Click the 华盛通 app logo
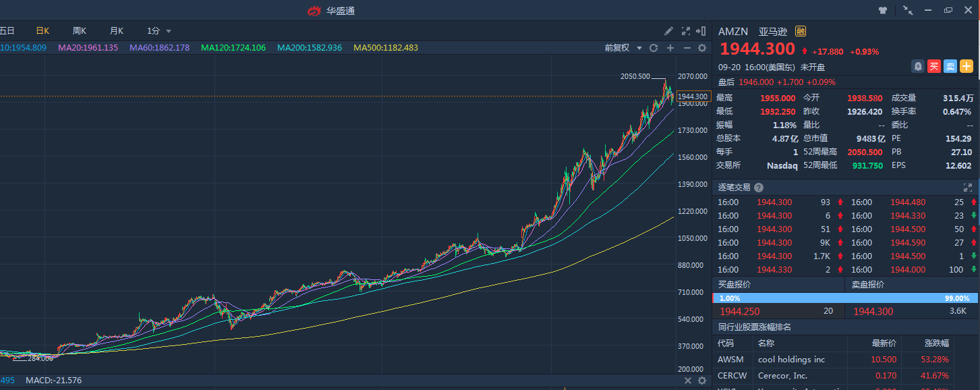 (x=315, y=10)
